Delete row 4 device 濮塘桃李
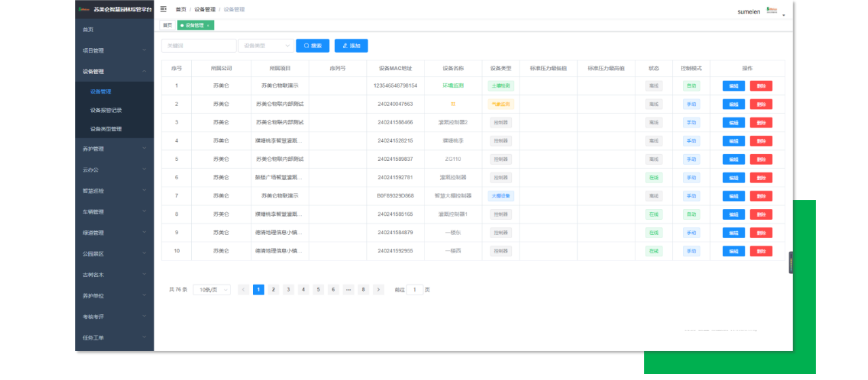 pos(761,141)
